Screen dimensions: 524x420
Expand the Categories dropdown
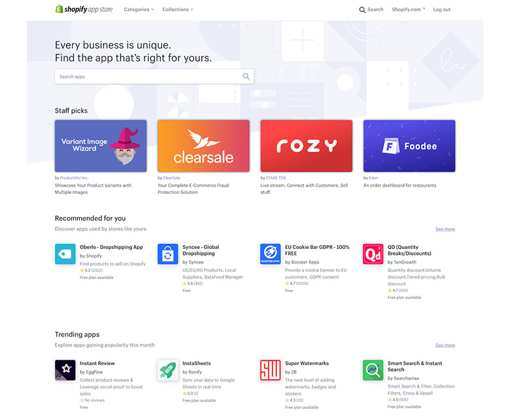click(139, 9)
